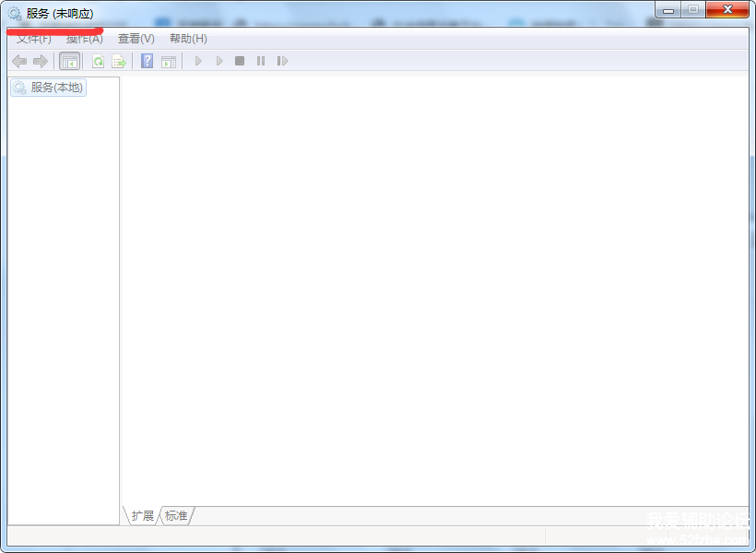
Task: Open the 查看(V) menu
Action: point(136,39)
